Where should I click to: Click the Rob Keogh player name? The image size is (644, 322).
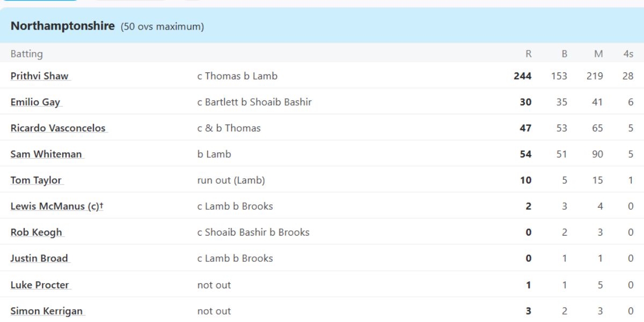click(36, 232)
